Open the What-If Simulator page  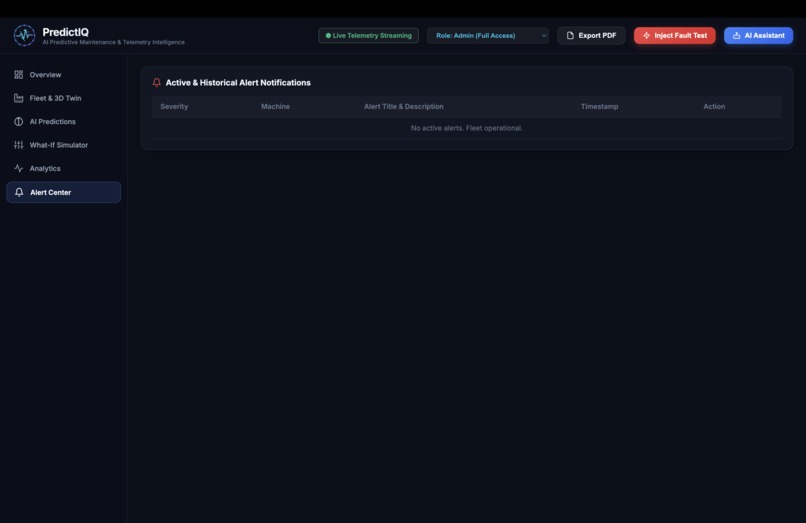(63, 145)
